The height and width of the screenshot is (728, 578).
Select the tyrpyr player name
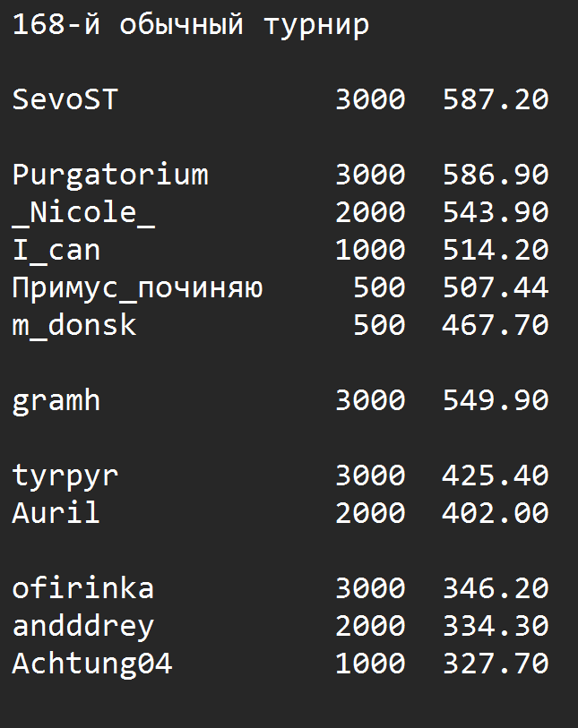tap(65, 477)
